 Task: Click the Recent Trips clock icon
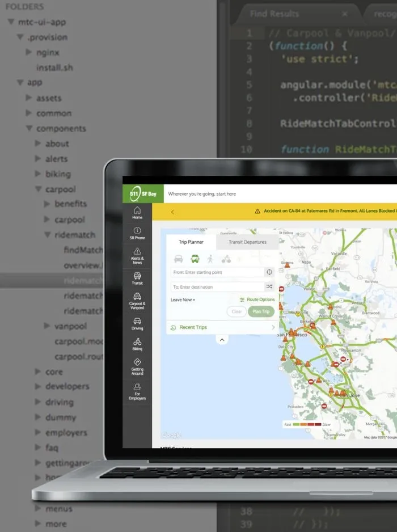(x=173, y=327)
